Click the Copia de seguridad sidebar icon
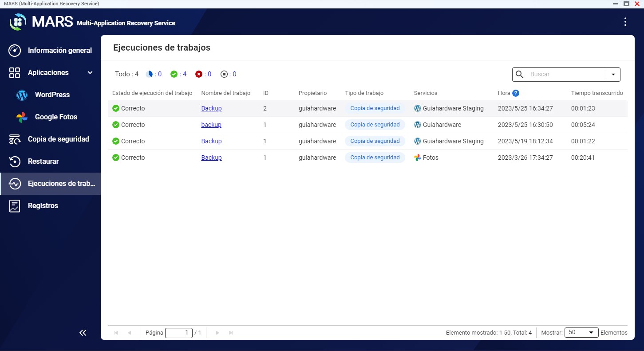The image size is (644, 351). [15, 139]
